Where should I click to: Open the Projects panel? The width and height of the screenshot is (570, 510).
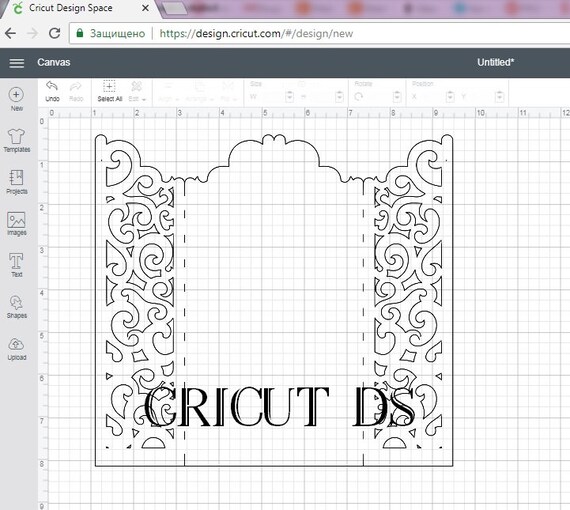pos(16,182)
